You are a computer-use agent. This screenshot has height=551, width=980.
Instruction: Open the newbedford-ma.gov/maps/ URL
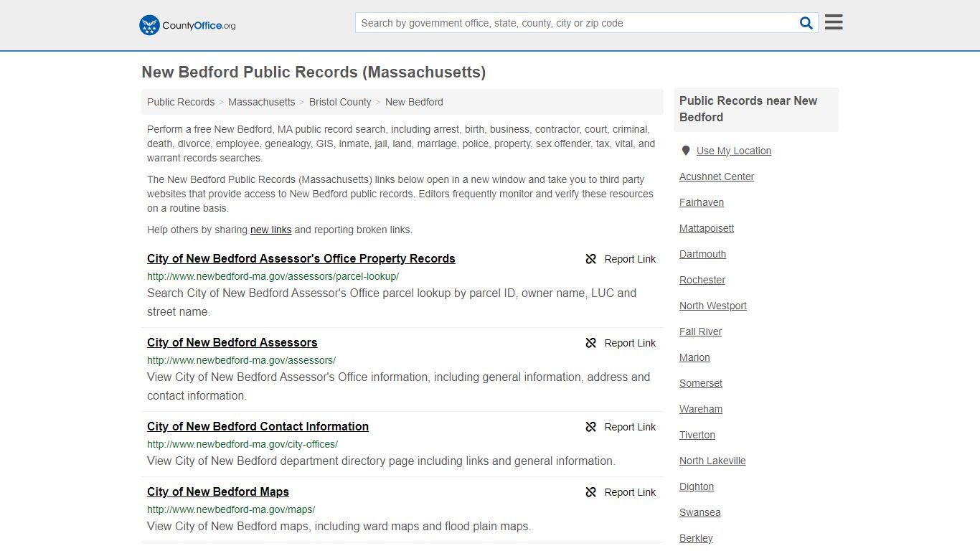231,509
